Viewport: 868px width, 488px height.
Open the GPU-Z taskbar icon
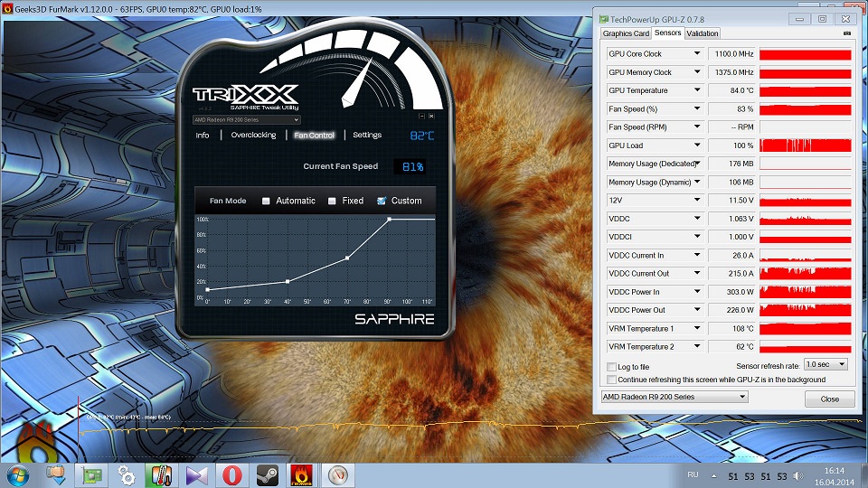pos(91,476)
